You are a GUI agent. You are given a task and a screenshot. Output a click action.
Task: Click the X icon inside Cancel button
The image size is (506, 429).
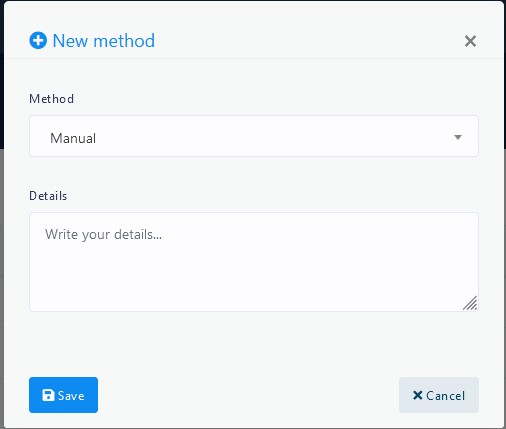pos(417,395)
